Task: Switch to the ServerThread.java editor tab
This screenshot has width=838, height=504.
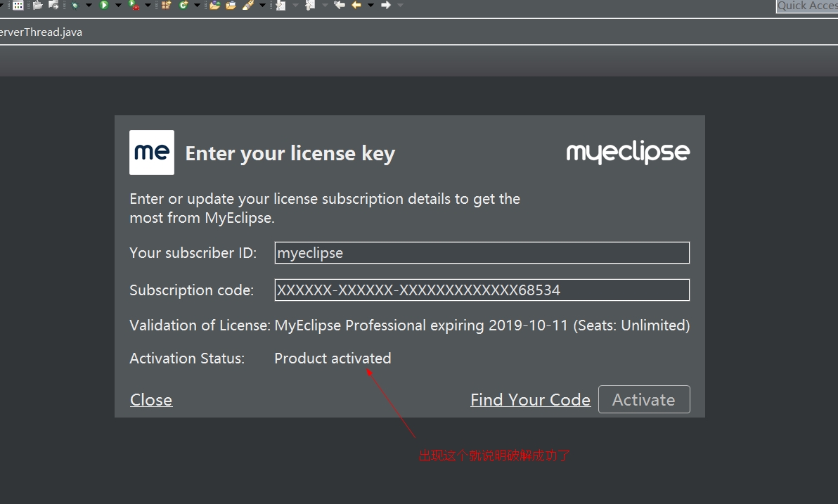Action: (41, 32)
